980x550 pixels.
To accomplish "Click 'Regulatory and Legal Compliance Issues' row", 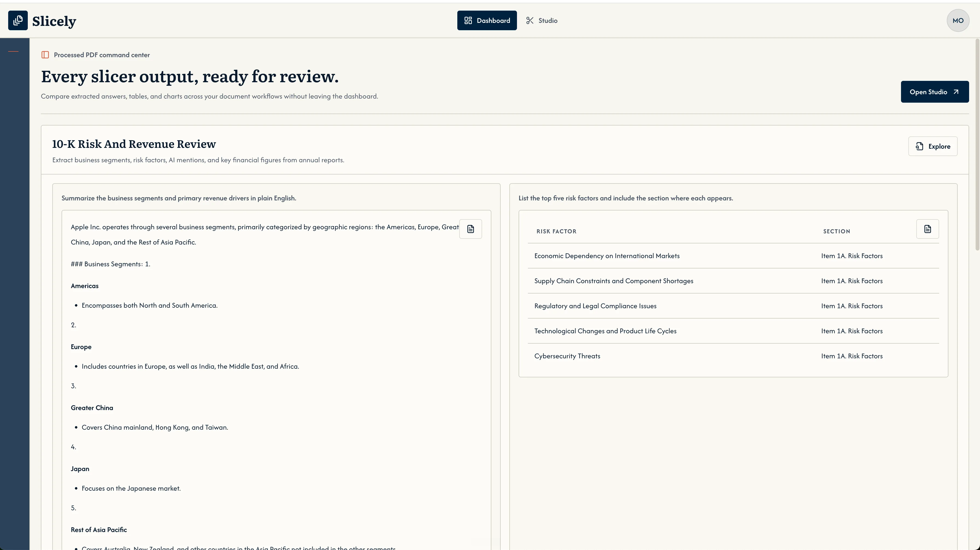I will (x=733, y=306).
